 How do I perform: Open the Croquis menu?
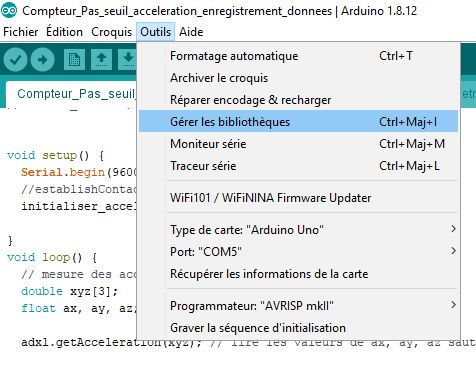click(x=111, y=32)
